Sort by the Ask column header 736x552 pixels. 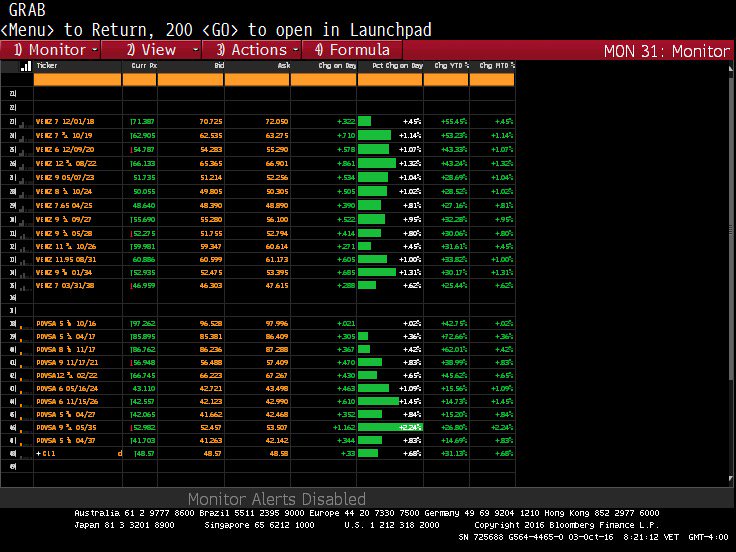pos(284,66)
